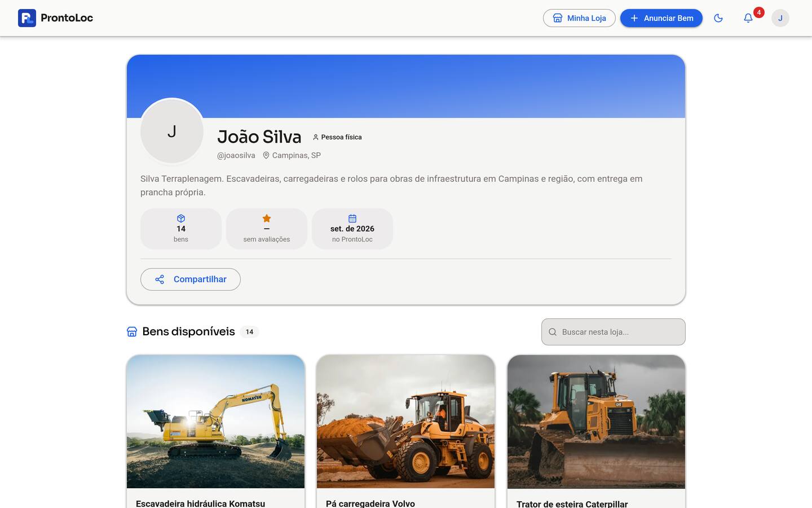Click the Campinas, SP location pin icon
Viewport: 812px width, 508px height.
[x=266, y=155]
